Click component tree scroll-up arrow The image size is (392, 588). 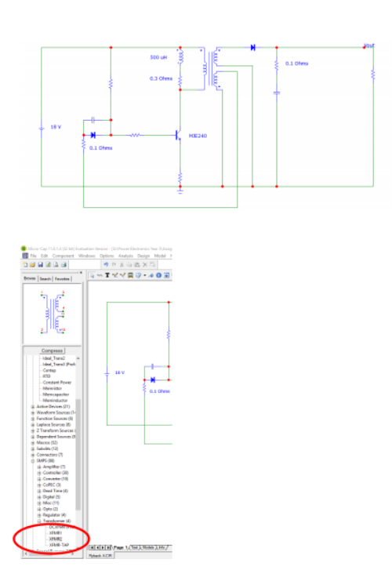pos(78,358)
